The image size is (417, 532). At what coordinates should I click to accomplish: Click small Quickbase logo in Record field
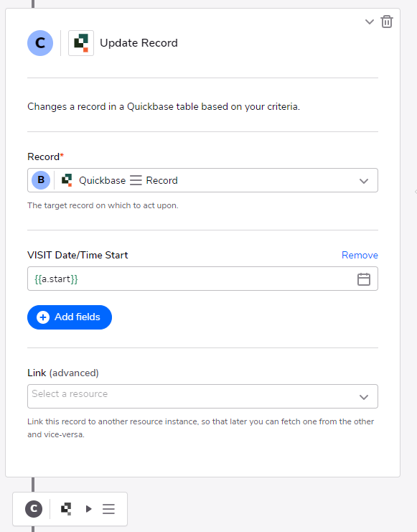67,180
